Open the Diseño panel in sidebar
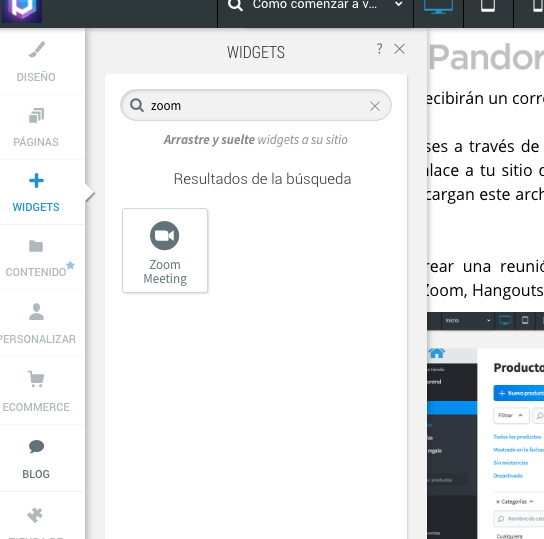544x539 pixels. click(36, 62)
